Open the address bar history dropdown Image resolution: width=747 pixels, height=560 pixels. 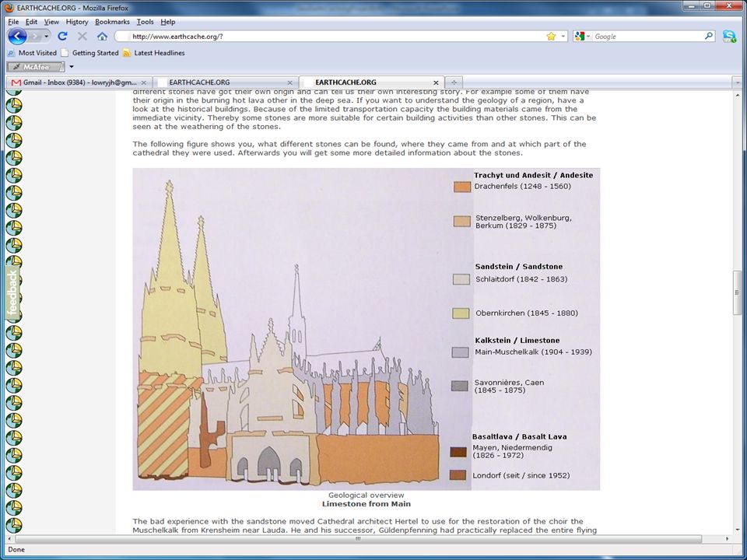pos(563,37)
